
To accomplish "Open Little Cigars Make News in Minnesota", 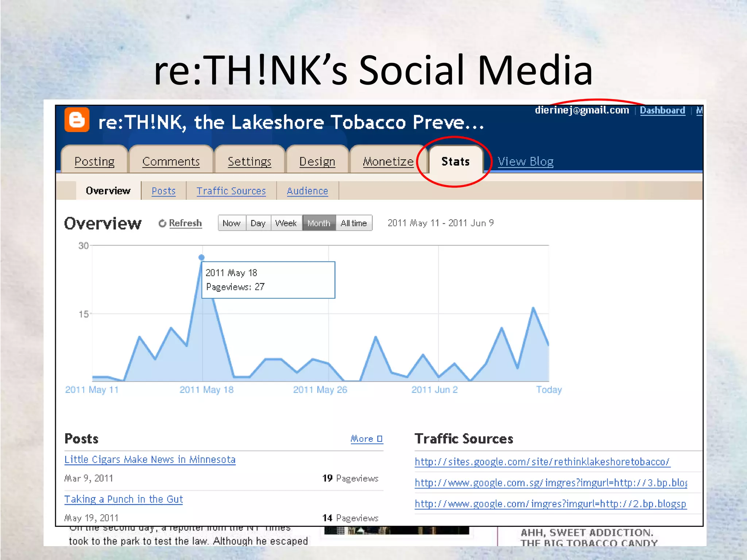I will click(x=150, y=459).
